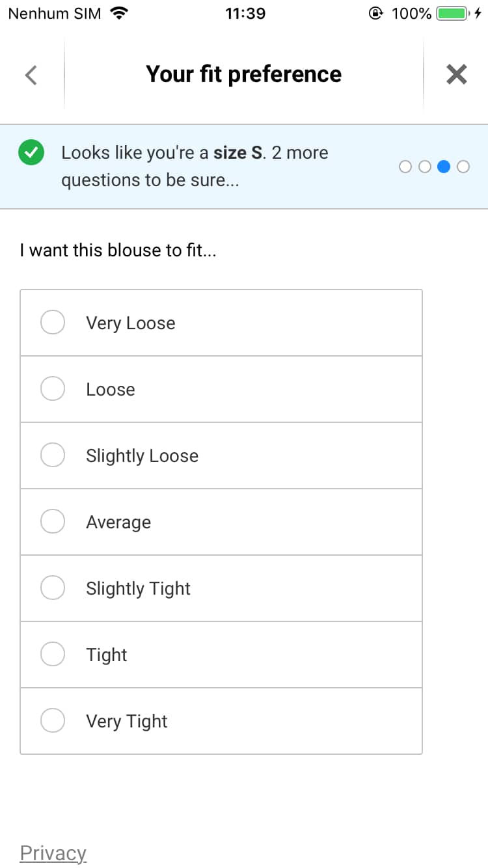Jump to the first progress step dot
488x868 pixels.
(405, 167)
